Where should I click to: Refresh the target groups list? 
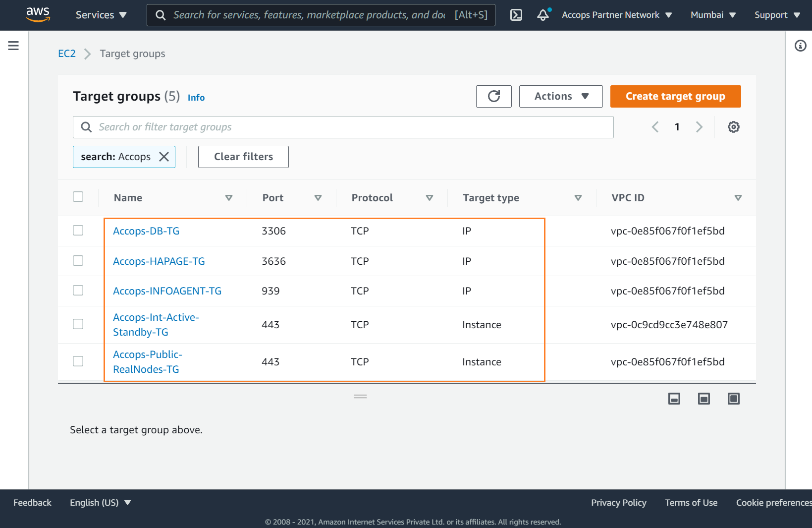494,96
